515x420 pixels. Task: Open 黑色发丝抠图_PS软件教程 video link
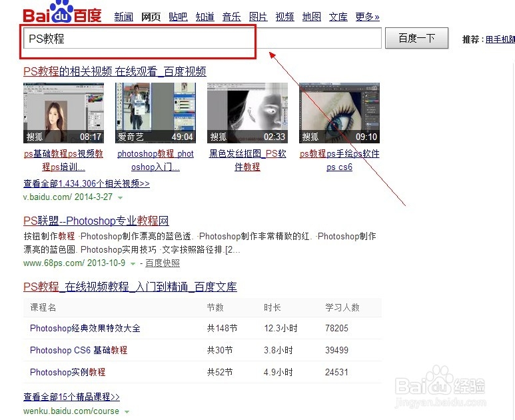247,161
